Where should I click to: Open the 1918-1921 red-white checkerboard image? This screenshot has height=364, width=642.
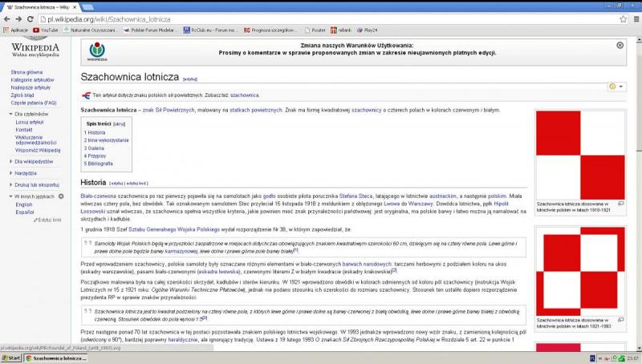point(579,154)
